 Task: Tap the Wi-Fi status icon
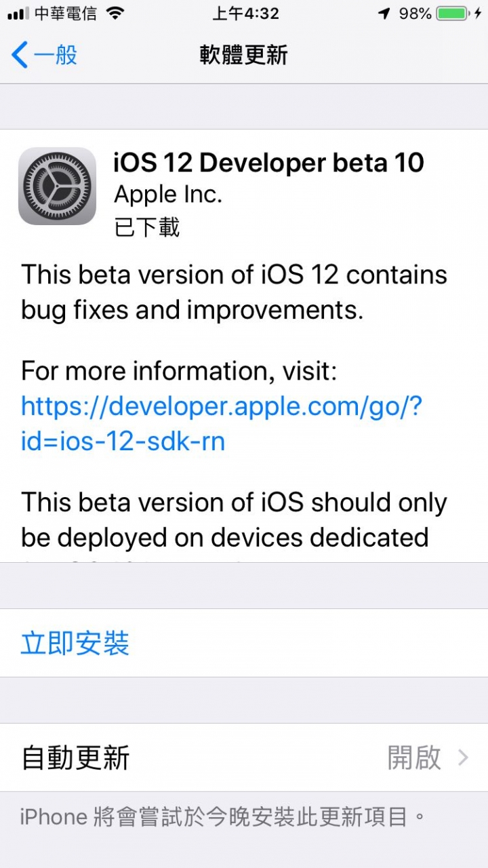click(x=116, y=14)
